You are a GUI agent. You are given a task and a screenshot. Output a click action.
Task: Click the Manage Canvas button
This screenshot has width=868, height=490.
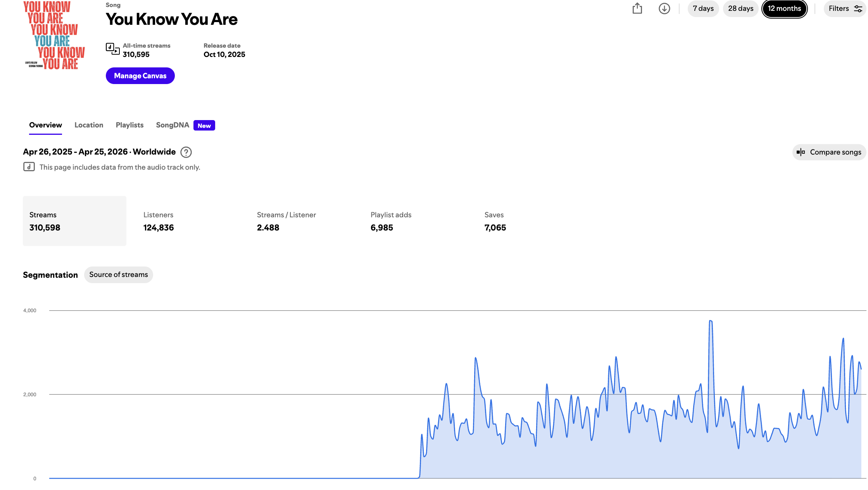click(x=140, y=76)
